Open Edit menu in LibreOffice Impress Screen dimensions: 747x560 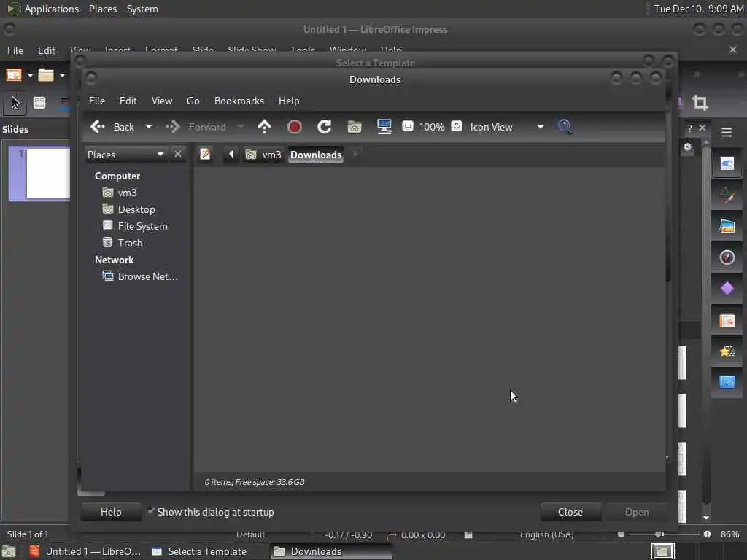(46, 50)
